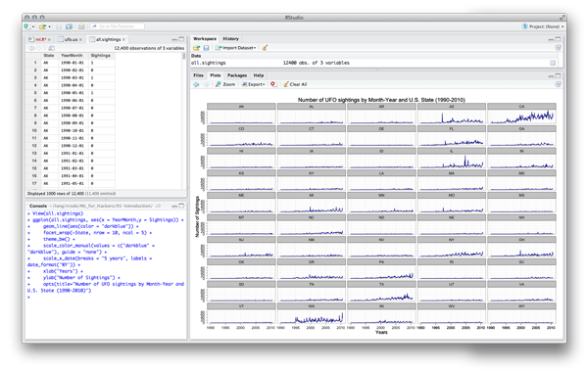This screenshot has height=373, width=588.
Task: Open the History tab
Action: [x=230, y=38]
